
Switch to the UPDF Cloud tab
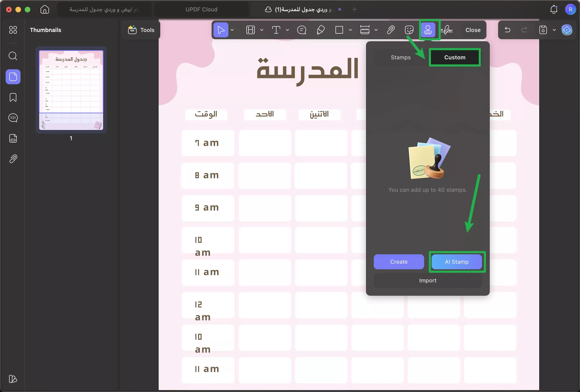tap(201, 9)
